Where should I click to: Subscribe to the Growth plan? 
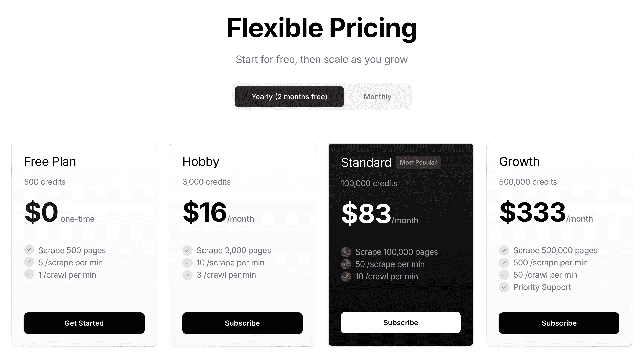coord(559,323)
